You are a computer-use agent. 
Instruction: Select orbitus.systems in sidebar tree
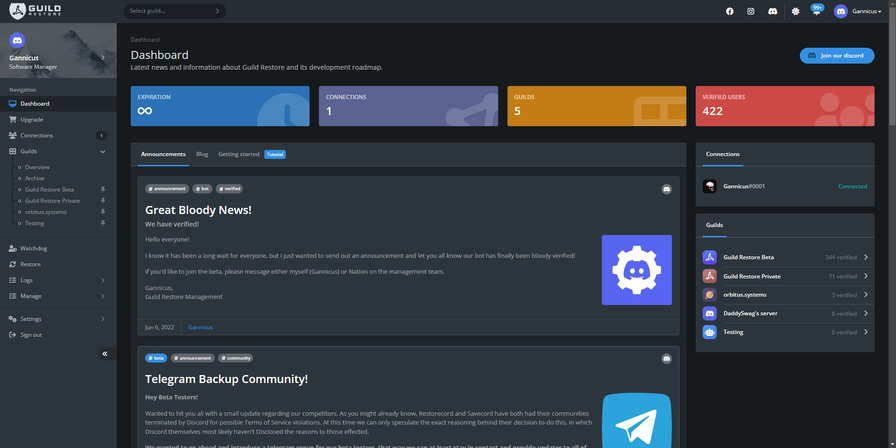tap(46, 212)
